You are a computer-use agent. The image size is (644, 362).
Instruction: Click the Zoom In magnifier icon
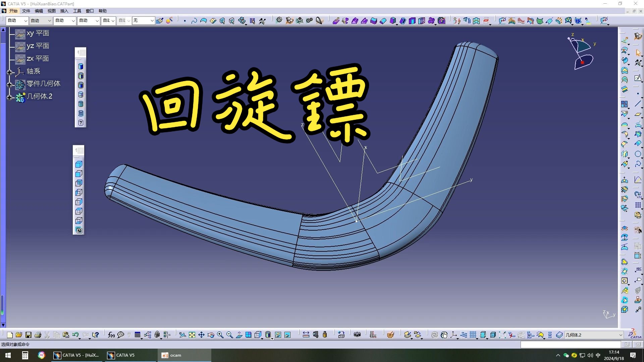pos(220,335)
